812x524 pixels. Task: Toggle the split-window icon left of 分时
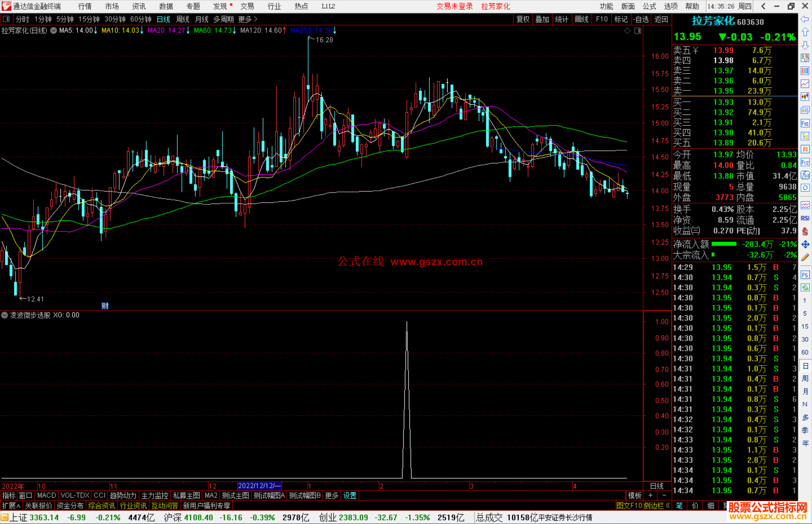(6, 19)
